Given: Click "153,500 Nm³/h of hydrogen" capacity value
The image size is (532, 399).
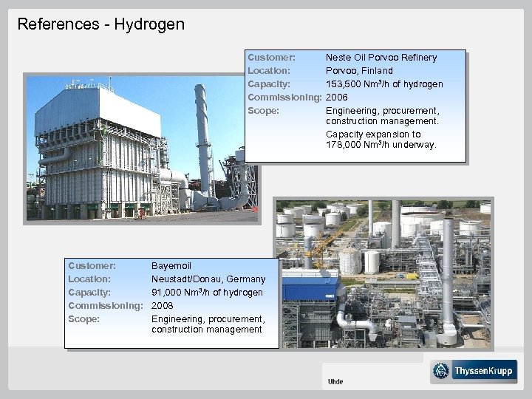Looking at the screenshot, I should (384, 84).
